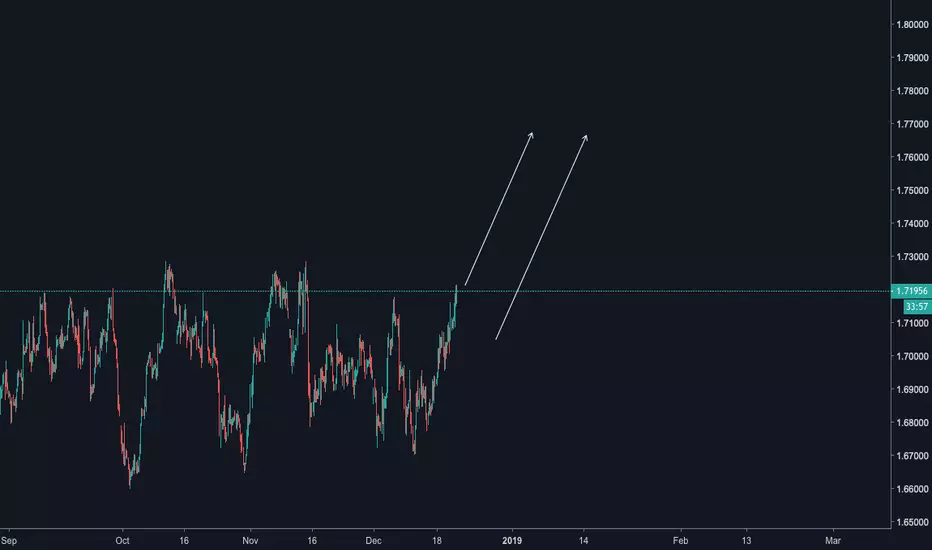Click the 1.66000 price axis label

912,489
